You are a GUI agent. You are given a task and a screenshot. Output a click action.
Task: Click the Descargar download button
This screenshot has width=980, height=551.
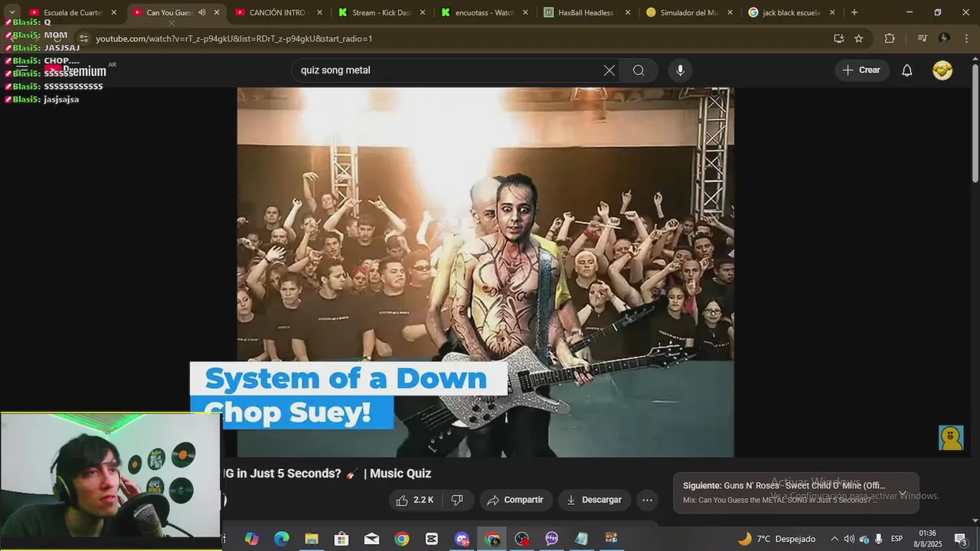595,500
